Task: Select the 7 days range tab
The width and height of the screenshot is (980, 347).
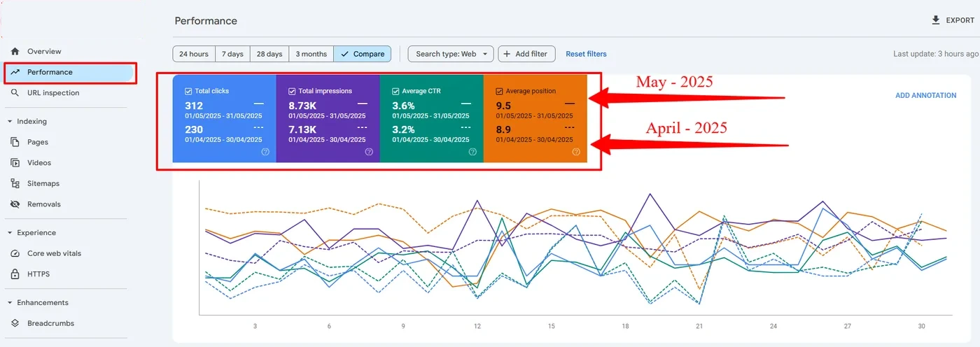Action: tap(232, 54)
